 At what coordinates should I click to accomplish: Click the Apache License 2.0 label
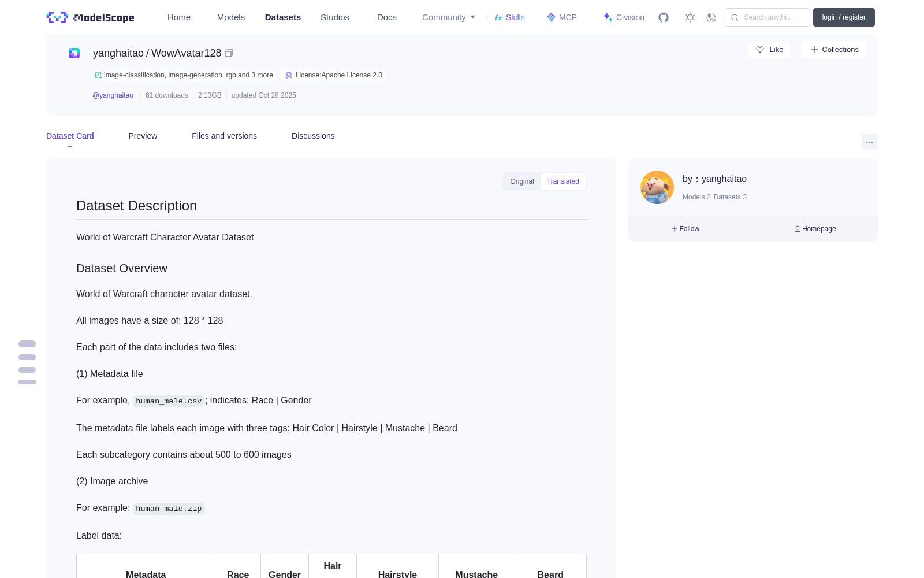click(339, 75)
